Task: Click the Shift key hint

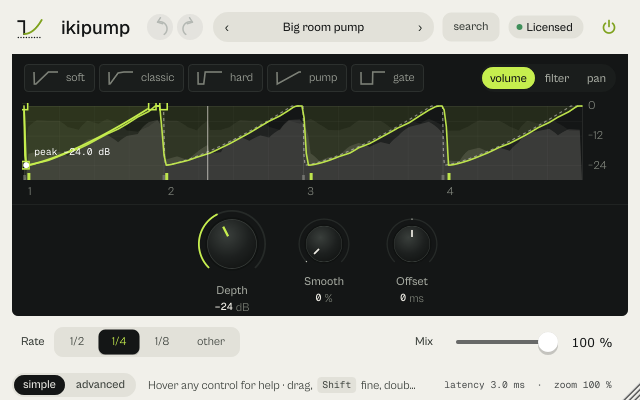Action: click(336, 385)
